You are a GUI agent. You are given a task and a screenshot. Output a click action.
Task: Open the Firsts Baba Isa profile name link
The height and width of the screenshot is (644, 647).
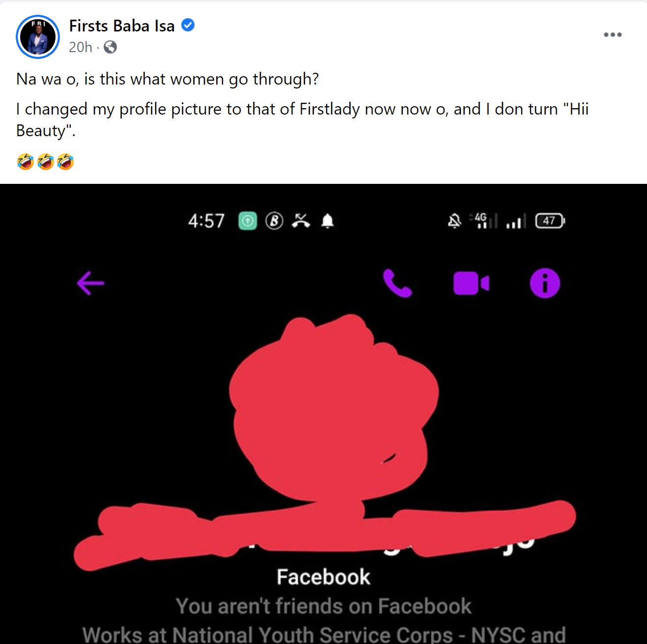pos(122,26)
